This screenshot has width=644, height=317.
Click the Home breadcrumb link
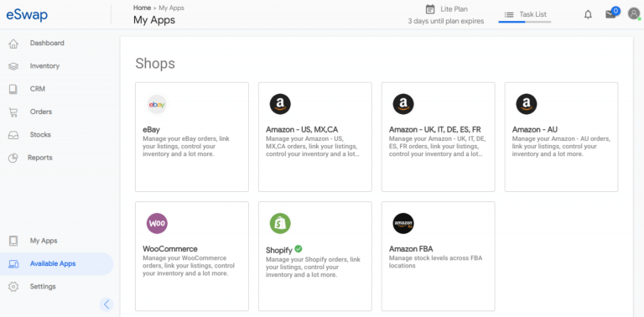click(x=142, y=8)
